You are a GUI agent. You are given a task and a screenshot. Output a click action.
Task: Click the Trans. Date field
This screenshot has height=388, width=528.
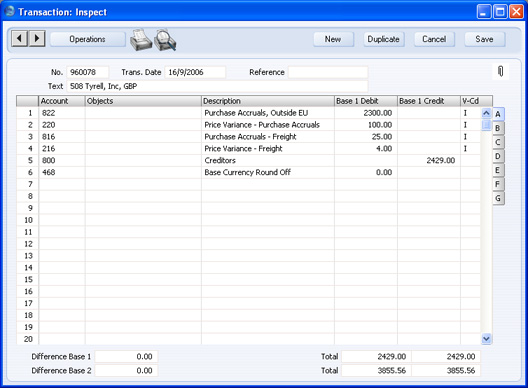click(195, 72)
